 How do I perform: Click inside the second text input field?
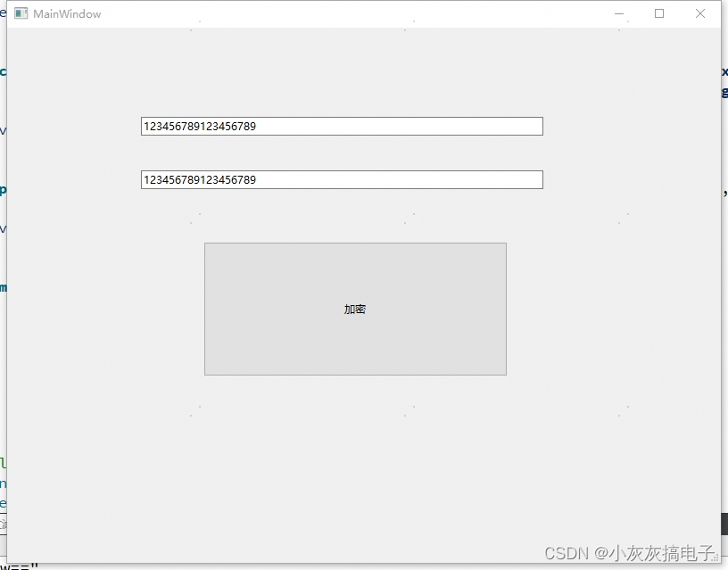pos(341,179)
